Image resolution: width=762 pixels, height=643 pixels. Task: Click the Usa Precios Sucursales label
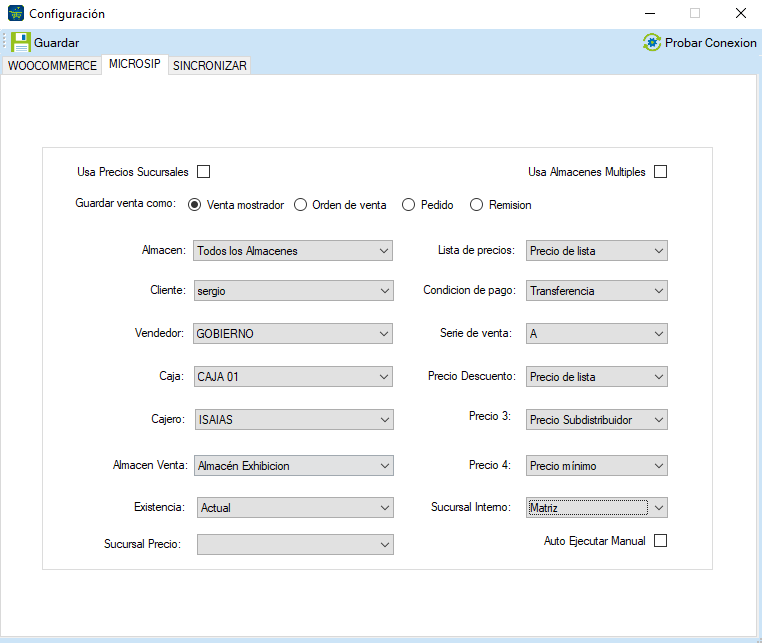tap(133, 172)
